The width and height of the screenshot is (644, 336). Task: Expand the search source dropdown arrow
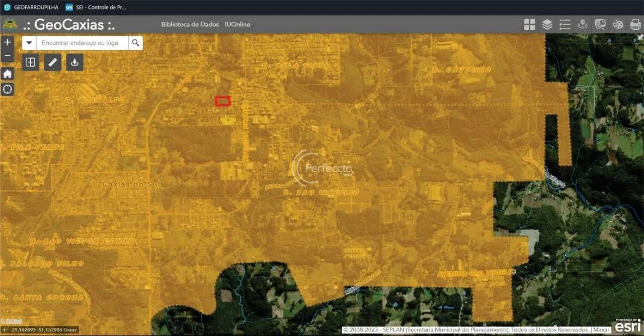(x=29, y=43)
